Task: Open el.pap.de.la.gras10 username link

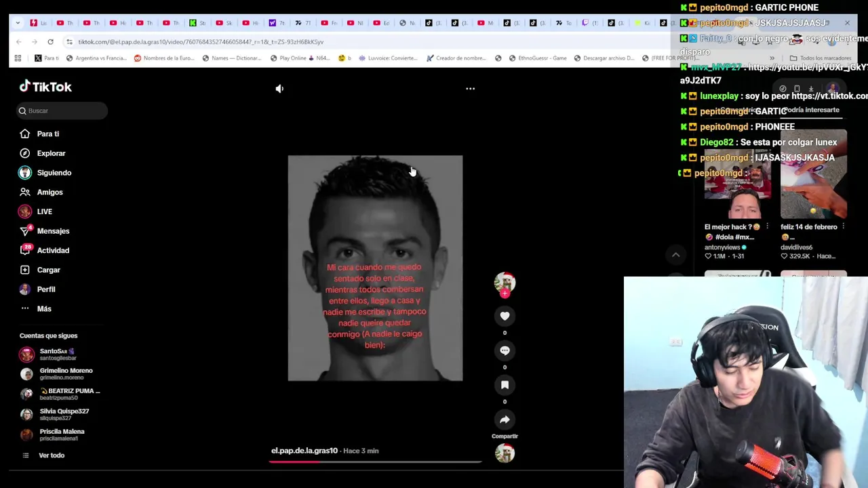Action: pos(304,451)
